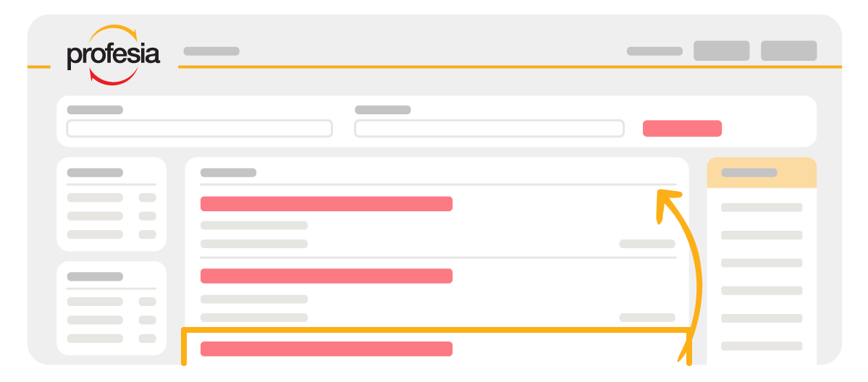Image resolution: width=868 pixels, height=382 pixels.
Task: Select first filter row in lower-left panel
Action: (x=111, y=302)
